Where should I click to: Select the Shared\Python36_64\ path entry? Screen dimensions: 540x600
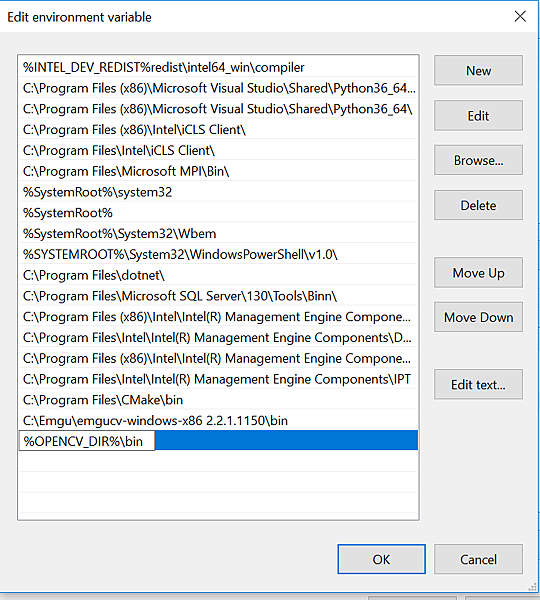coord(218,109)
